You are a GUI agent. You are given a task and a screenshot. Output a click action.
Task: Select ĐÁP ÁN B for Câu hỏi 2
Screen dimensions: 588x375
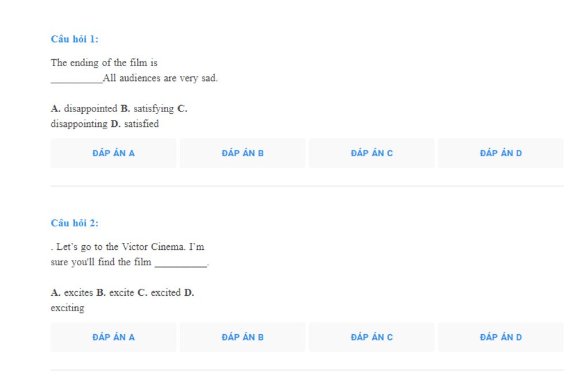[x=243, y=337]
